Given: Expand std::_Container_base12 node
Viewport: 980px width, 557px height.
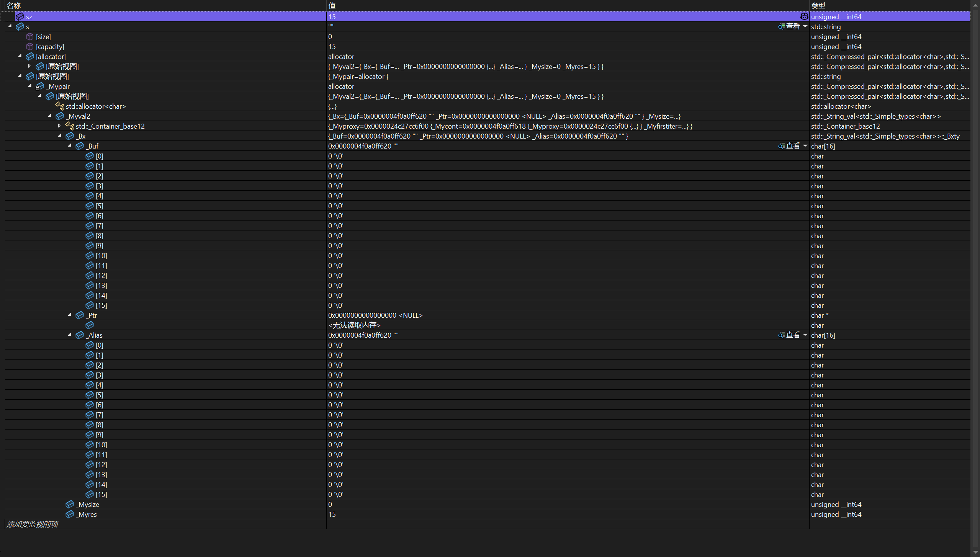Looking at the screenshot, I should [59, 126].
